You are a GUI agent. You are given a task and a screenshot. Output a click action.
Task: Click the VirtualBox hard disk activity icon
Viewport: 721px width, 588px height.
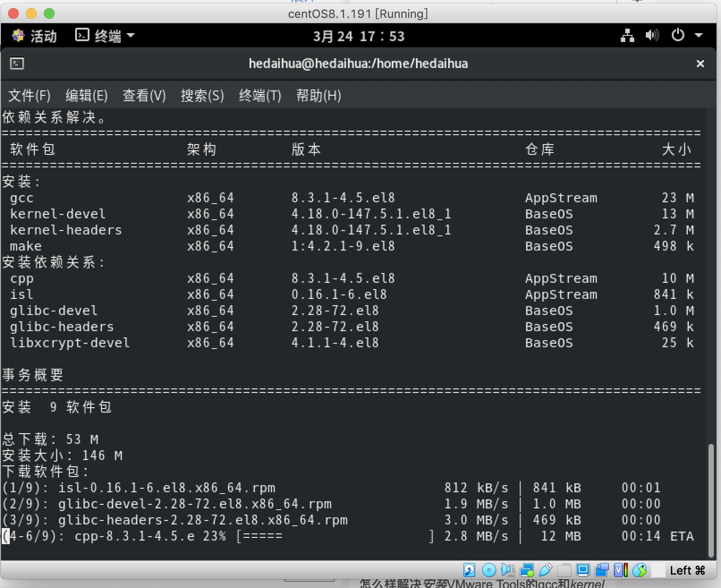[469, 570]
